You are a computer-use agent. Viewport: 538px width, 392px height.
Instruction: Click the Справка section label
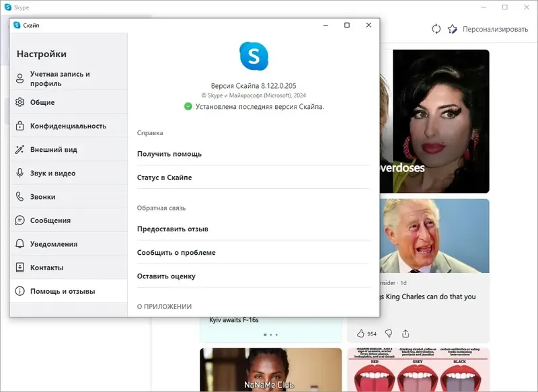tap(150, 132)
